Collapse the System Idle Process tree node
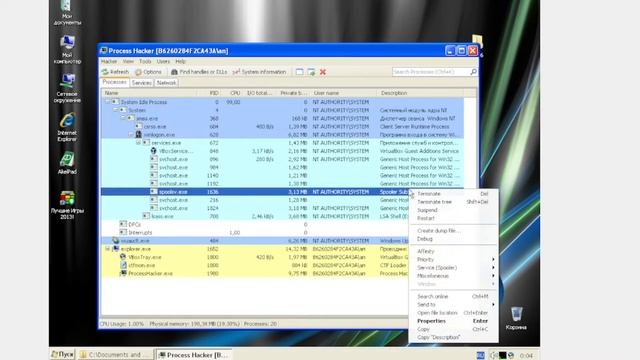The height and width of the screenshot is (360, 640). pos(108,102)
